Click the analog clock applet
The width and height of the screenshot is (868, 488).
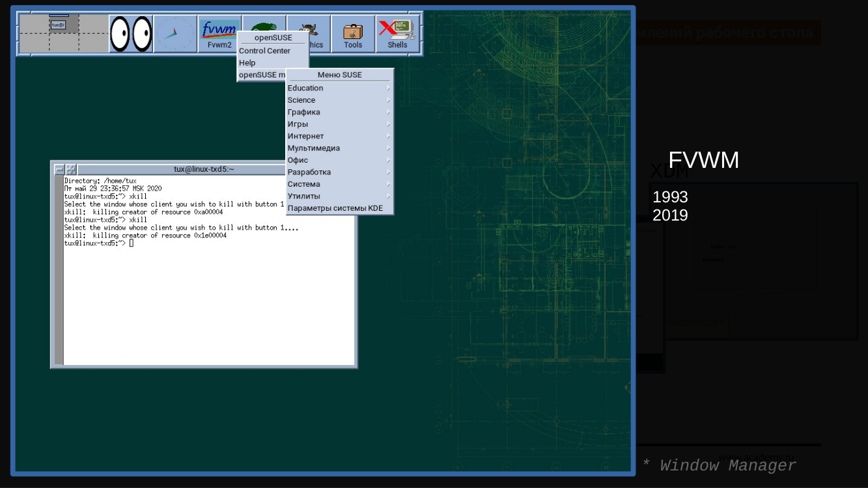click(175, 34)
